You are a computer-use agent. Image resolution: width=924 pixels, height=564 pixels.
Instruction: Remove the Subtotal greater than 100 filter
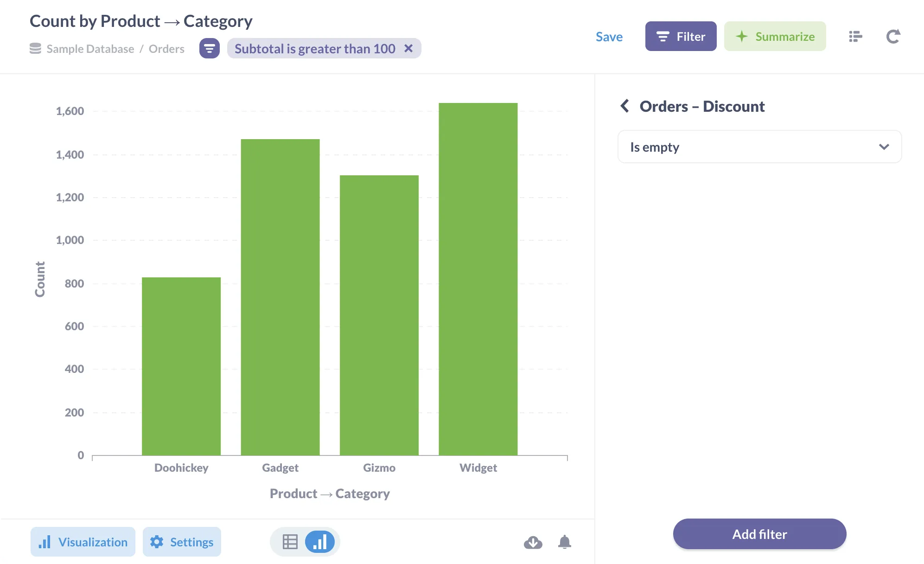pos(408,49)
